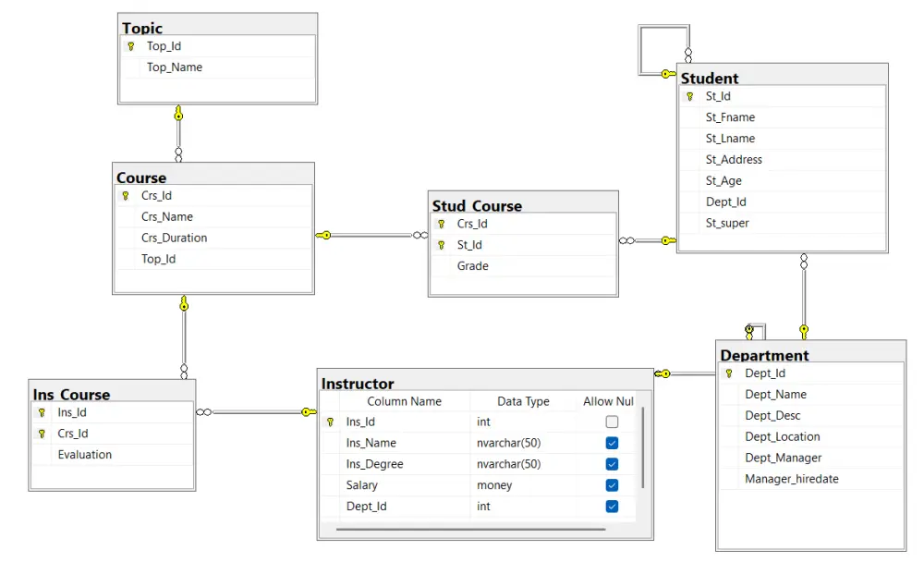Click the int data type of Ins_Id
924x587 pixels.
[x=523, y=422]
